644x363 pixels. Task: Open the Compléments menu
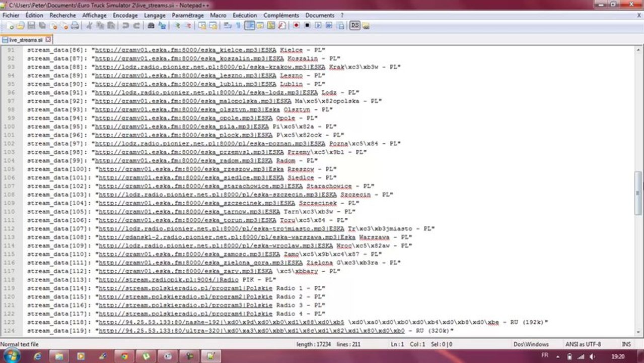[281, 15]
